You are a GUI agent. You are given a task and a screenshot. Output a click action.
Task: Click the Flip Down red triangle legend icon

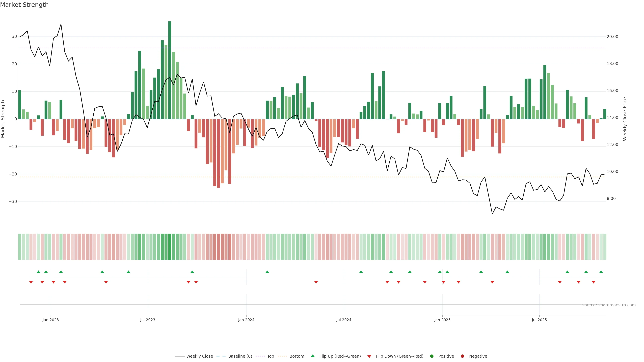[x=369, y=356]
